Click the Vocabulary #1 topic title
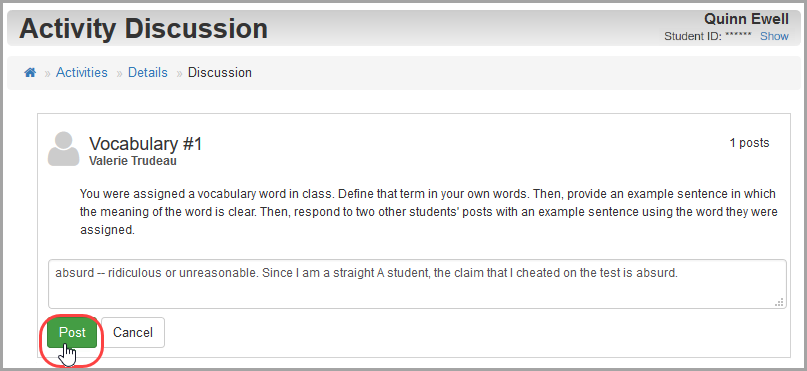The height and width of the screenshot is (371, 807). (146, 144)
